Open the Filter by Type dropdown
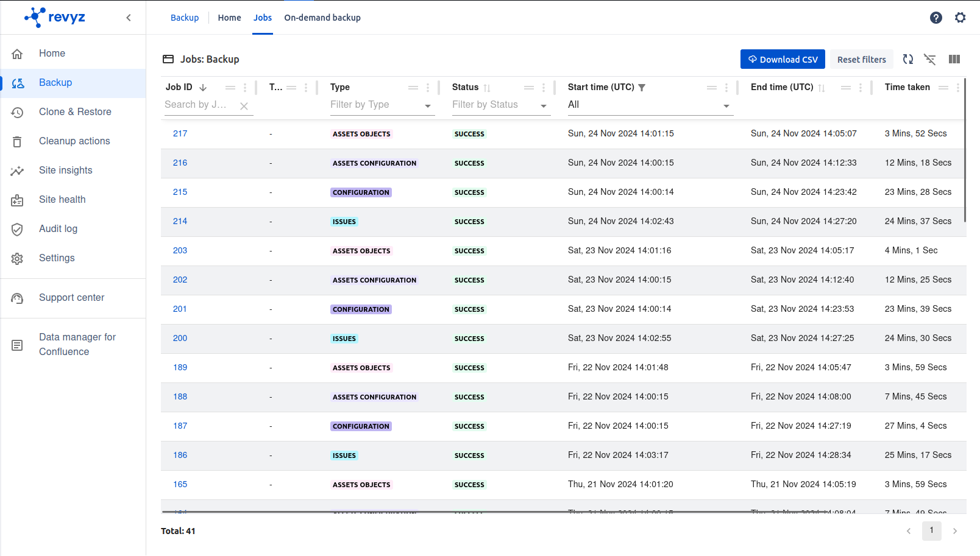Viewport: 980px width, 556px height. pyautogui.click(x=383, y=105)
